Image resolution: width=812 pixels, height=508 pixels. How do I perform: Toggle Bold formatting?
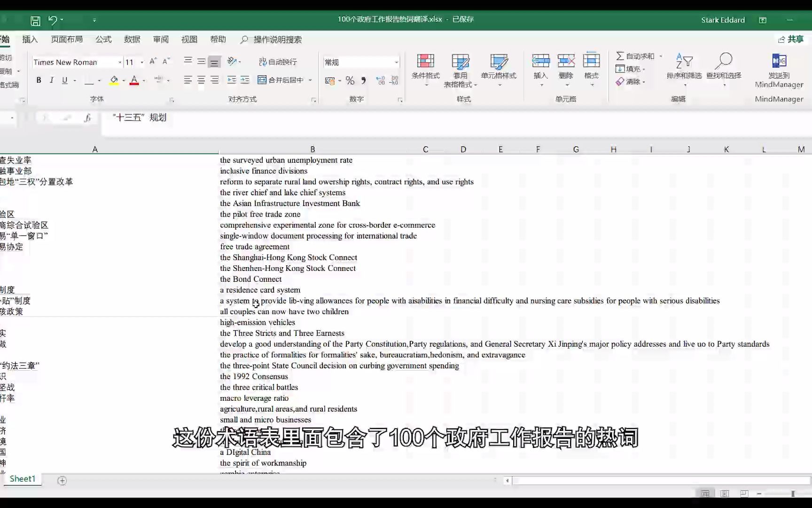[39, 80]
